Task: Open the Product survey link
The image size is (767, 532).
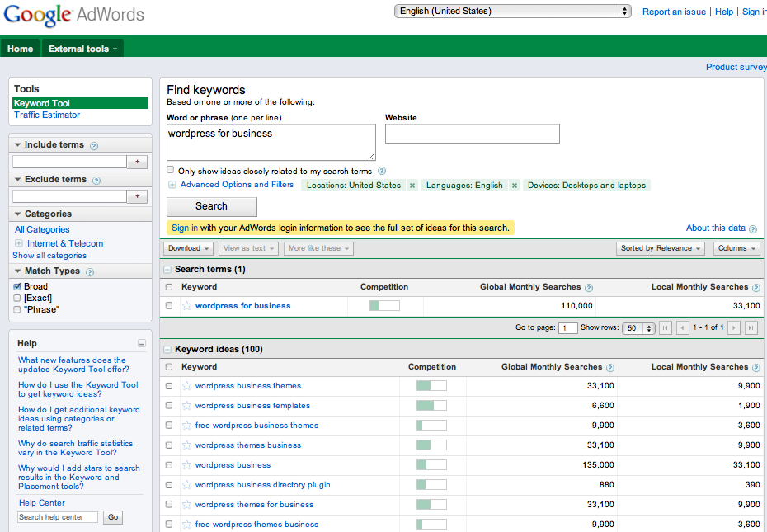Action: 736,67
